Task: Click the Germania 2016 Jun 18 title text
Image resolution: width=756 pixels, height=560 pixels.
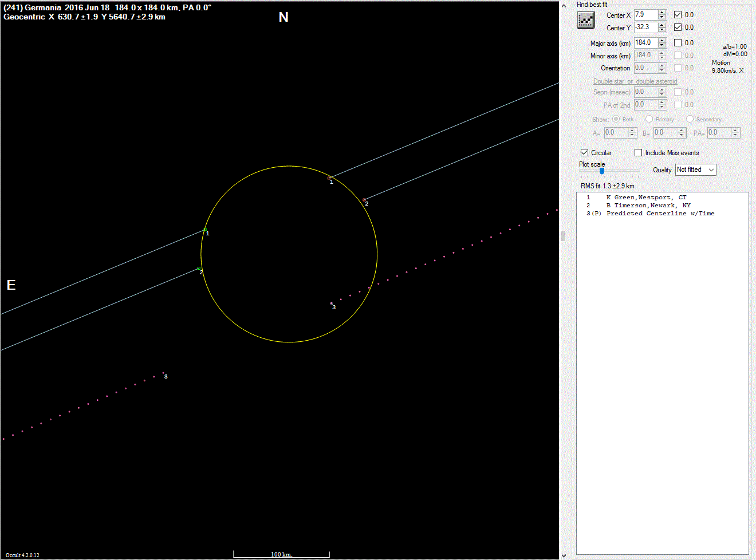Action: pos(107,8)
